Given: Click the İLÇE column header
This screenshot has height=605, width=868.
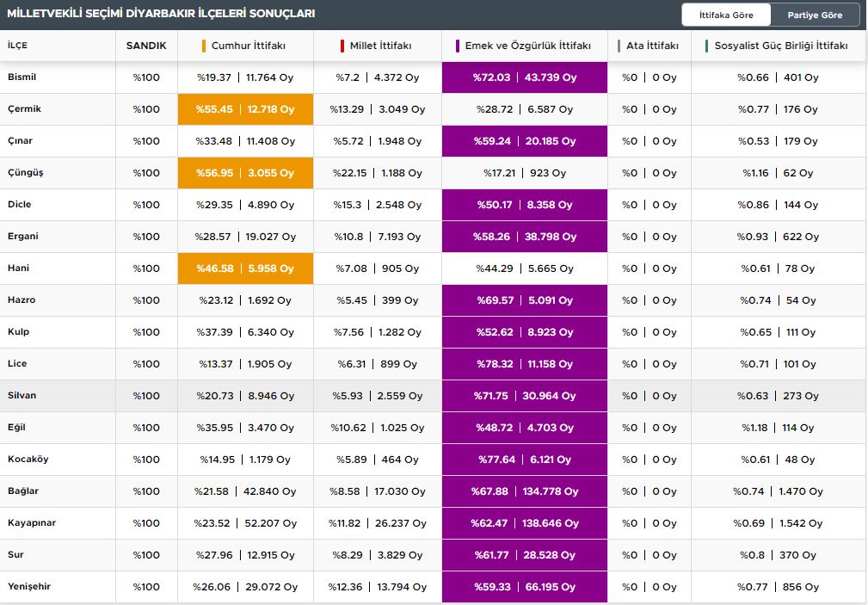Looking at the screenshot, I should (17, 46).
